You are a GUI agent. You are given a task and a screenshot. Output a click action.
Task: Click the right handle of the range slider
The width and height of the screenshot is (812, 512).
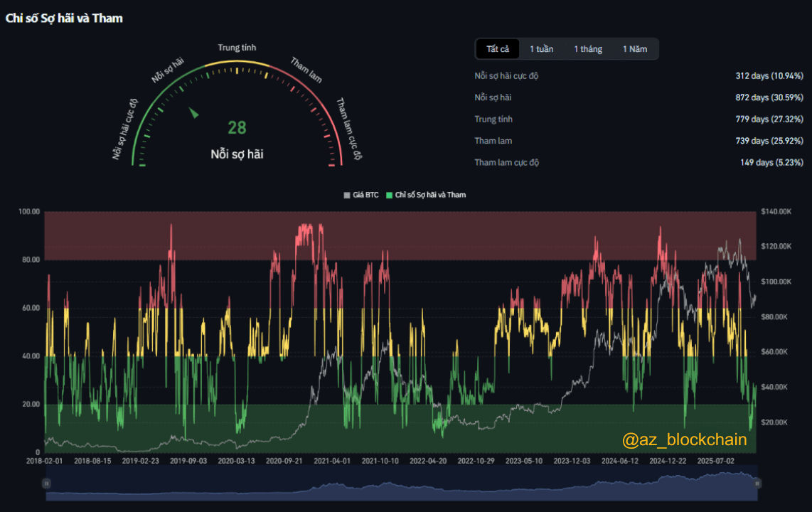tap(757, 483)
